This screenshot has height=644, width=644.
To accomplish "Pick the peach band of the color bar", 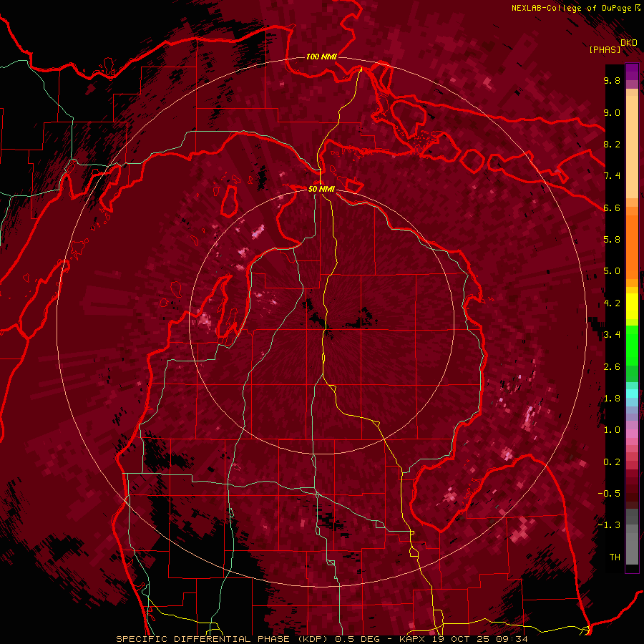I will (x=632, y=148).
